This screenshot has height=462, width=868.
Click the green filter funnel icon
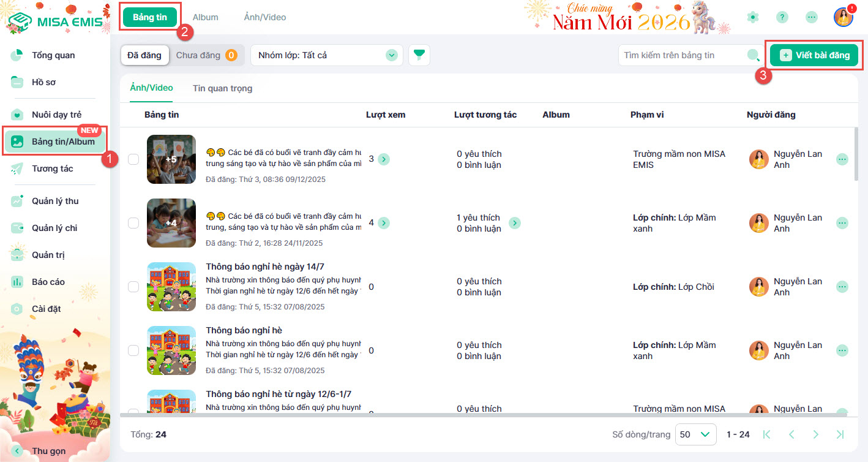(x=419, y=55)
